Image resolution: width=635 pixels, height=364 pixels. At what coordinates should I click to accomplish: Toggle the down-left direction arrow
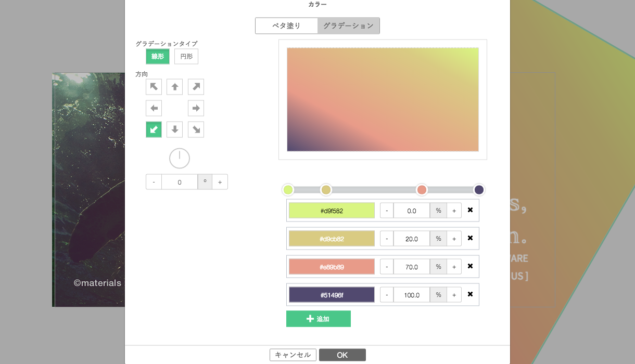[x=154, y=129]
